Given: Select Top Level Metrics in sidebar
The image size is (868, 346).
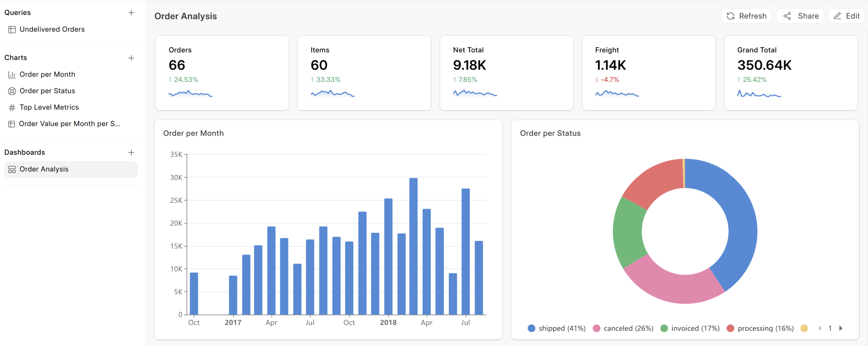Looking at the screenshot, I should pos(49,108).
